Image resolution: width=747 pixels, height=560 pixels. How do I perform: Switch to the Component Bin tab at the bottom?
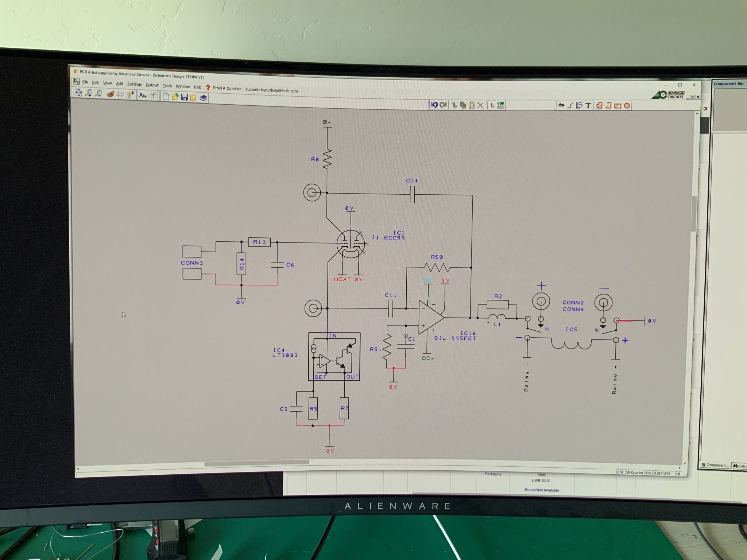(716, 465)
